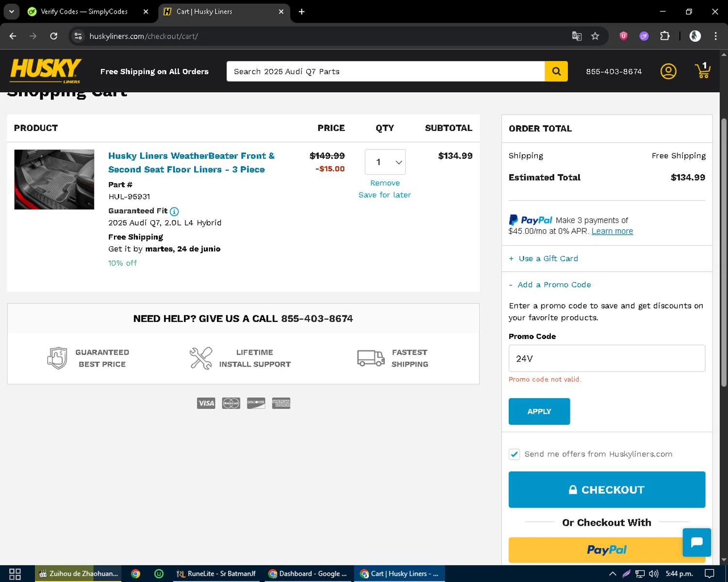Click the green circle taskbar app icon
Viewport: 728px width, 582px height.
coord(159,574)
